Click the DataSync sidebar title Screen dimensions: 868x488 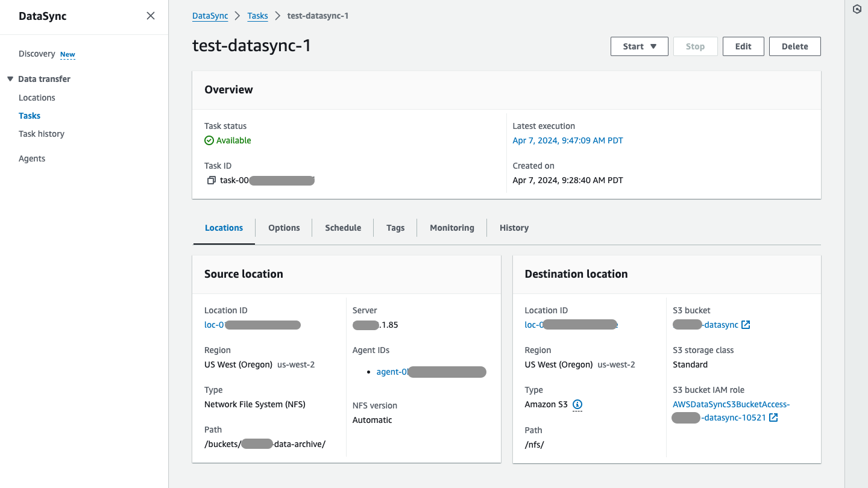click(x=43, y=16)
